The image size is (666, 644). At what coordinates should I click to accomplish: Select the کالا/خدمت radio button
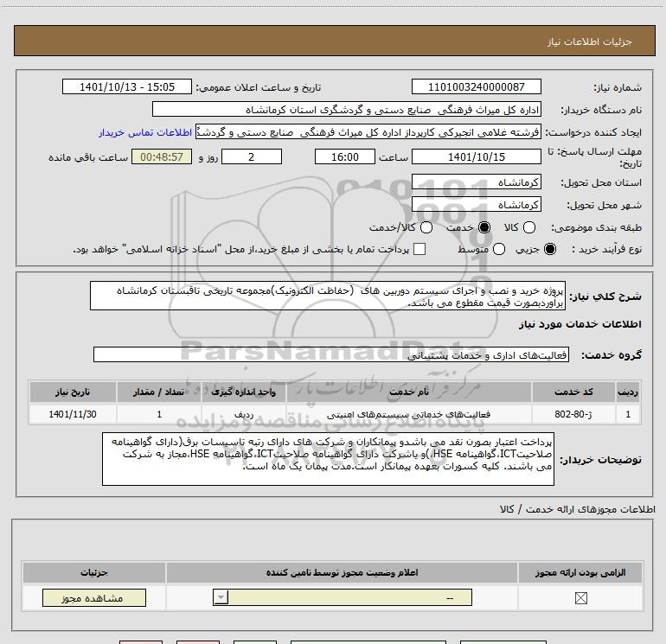point(426,227)
